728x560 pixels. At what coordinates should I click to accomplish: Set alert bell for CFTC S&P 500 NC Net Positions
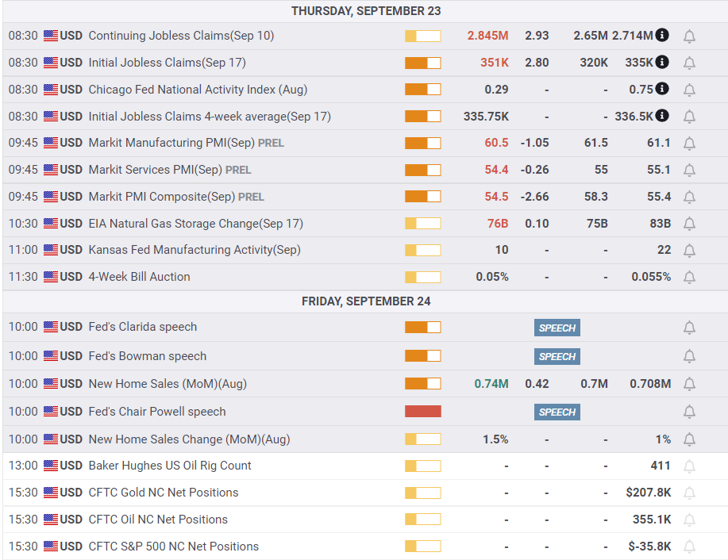click(689, 547)
